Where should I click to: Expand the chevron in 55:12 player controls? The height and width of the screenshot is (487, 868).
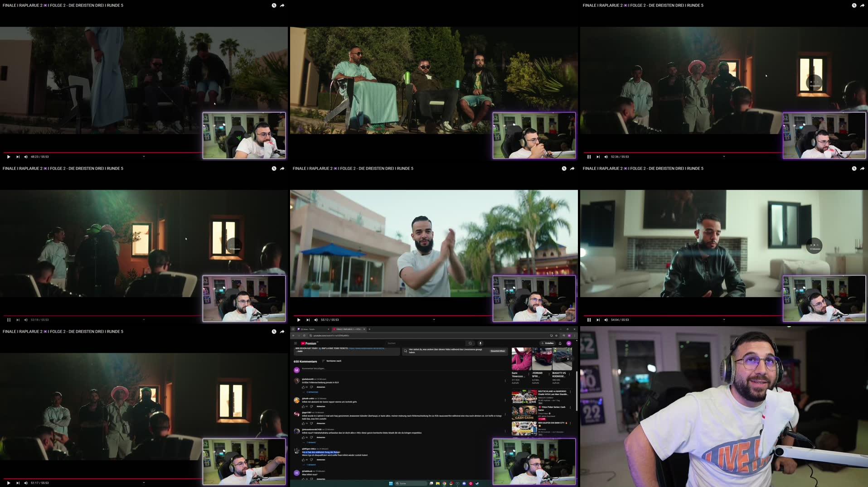point(434,320)
